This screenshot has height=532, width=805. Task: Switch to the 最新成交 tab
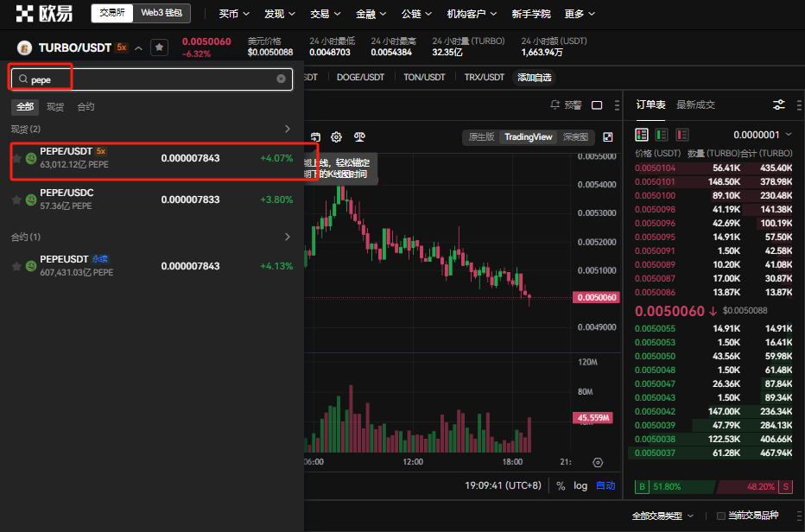695,104
